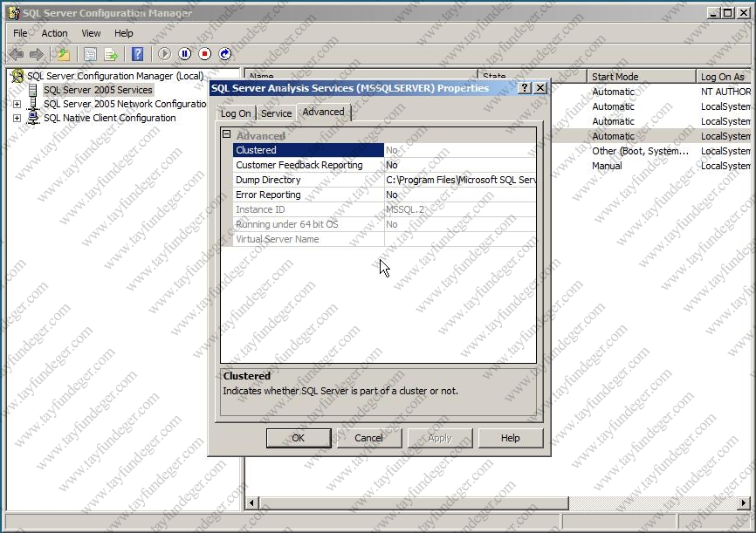Start the service with the play icon
756x533 pixels.
(x=164, y=54)
